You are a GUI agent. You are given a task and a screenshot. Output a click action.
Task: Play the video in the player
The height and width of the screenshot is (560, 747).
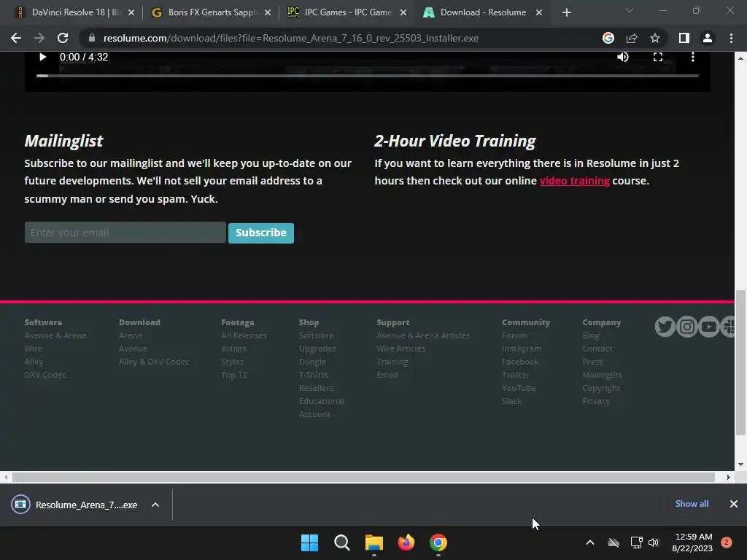[42, 57]
